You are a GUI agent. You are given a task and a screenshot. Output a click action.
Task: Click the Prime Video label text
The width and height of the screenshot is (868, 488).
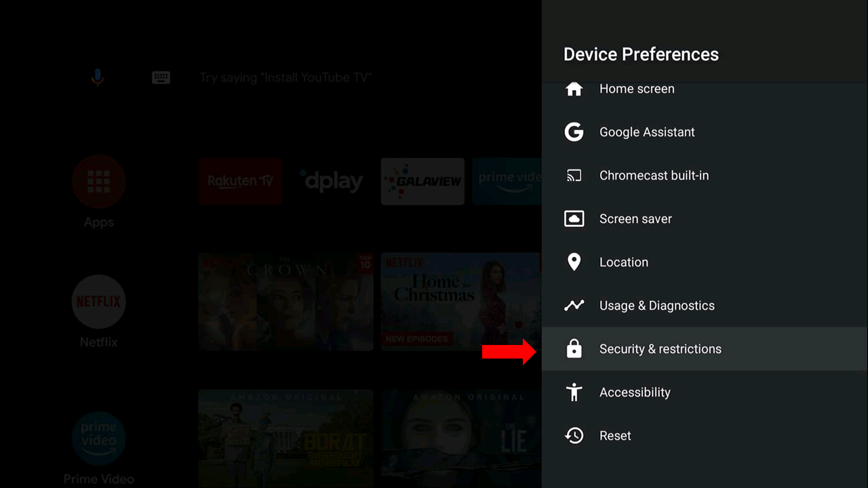98,479
